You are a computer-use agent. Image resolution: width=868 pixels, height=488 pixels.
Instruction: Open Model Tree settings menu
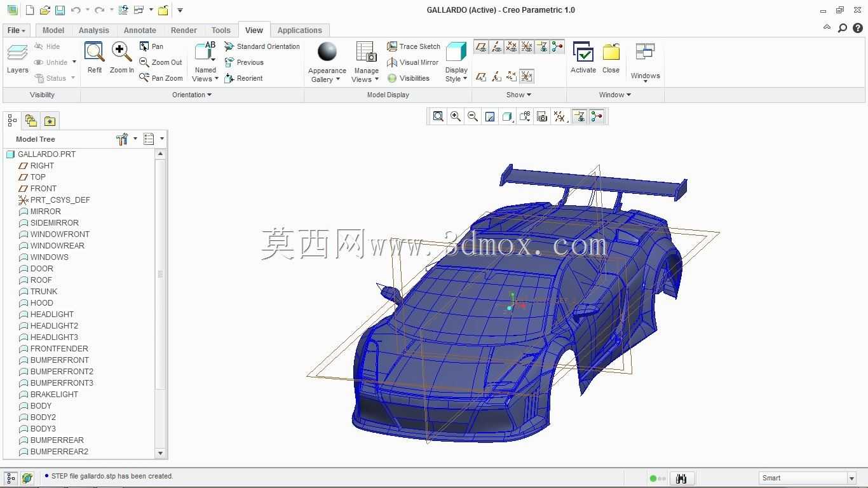click(x=126, y=139)
